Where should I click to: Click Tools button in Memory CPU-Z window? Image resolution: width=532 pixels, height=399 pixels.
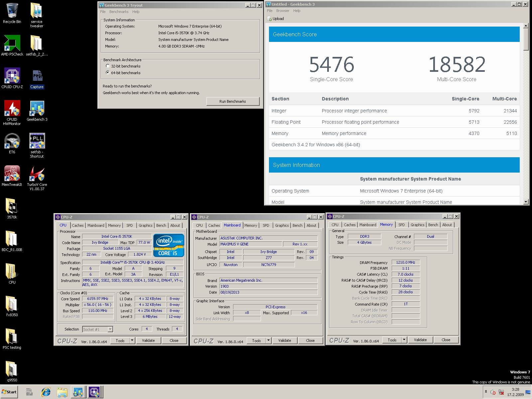392,340
